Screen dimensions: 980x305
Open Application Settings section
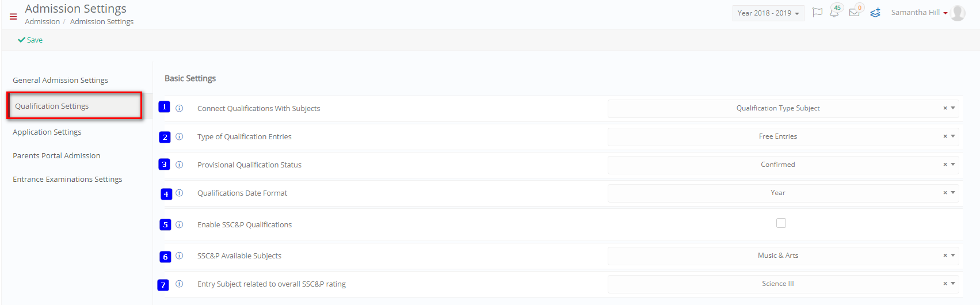(47, 132)
